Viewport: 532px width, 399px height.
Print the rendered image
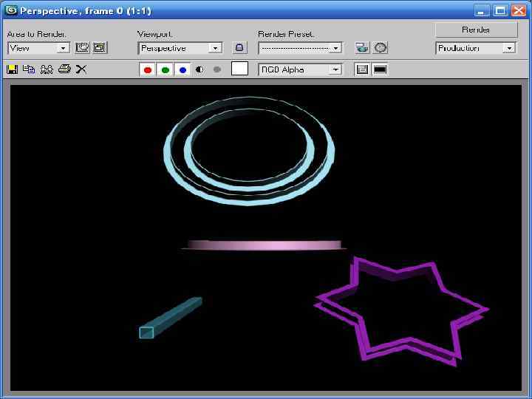click(64, 69)
